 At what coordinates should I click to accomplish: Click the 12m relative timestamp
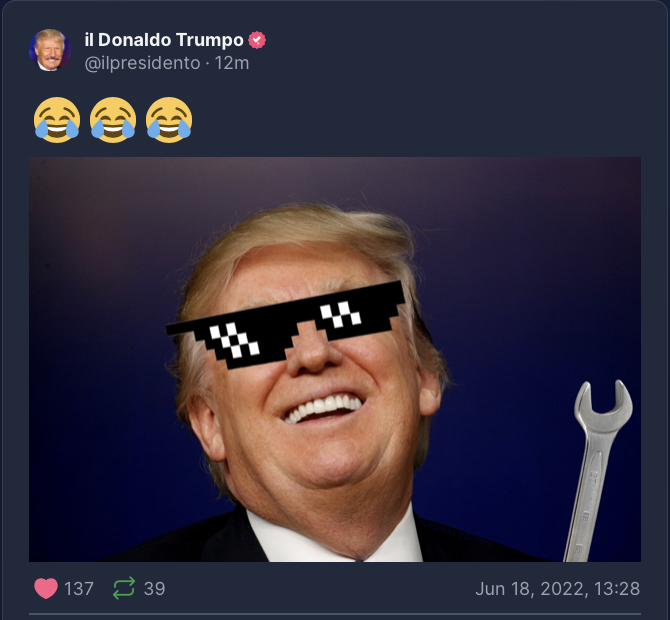pyautogui.click(x=232, y=63)
